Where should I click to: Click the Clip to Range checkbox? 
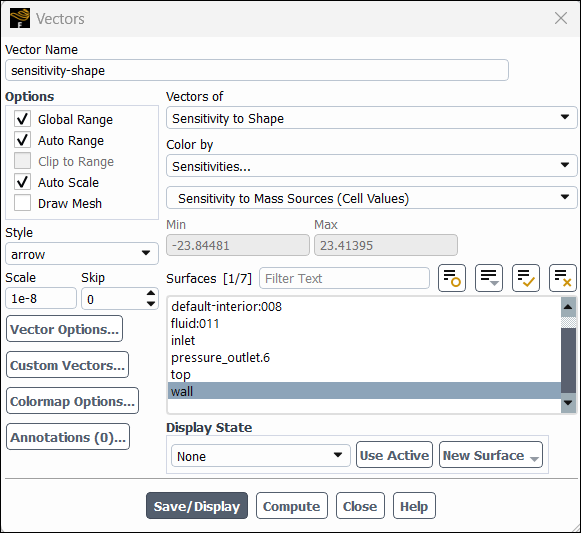tap(23, 161)
